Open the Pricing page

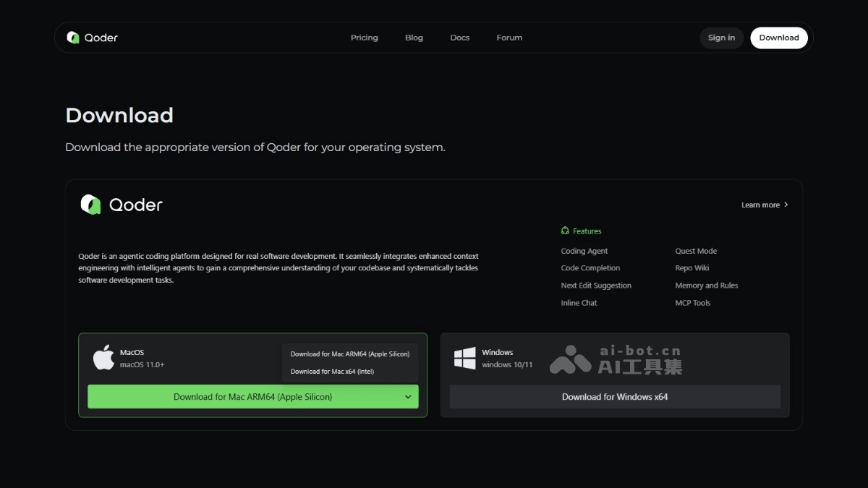coord(364,38)
